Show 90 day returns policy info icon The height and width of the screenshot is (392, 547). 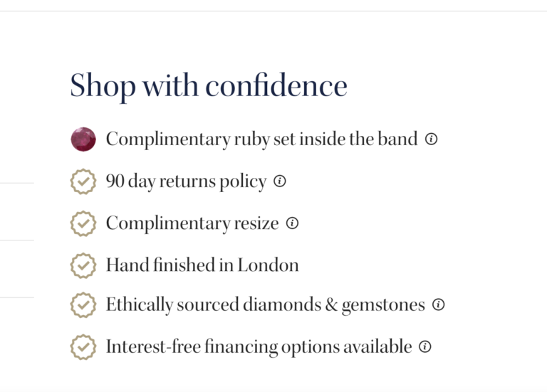coord(280,181)
